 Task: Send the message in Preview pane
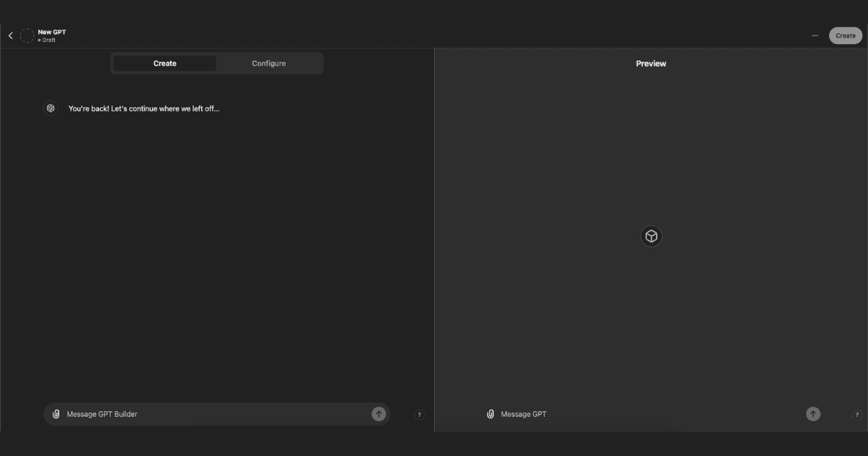tap(813, 414)
